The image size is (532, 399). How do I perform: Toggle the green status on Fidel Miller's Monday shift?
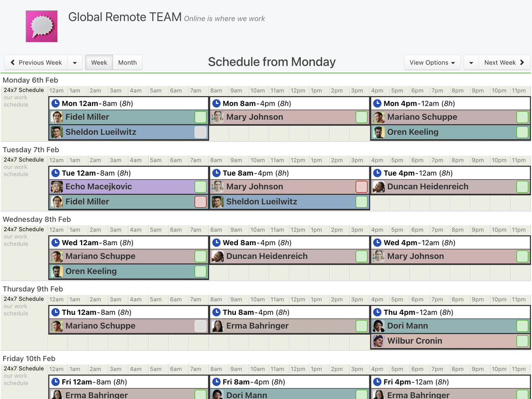200,117
